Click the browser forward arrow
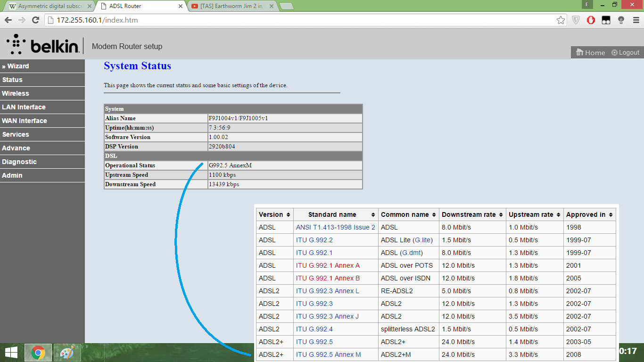 pos(22,20)
